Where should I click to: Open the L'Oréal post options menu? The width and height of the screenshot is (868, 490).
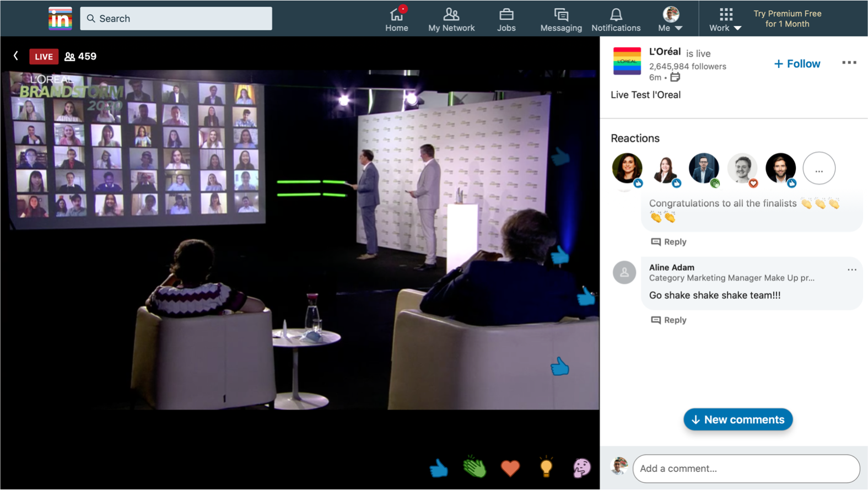point(849,63)
